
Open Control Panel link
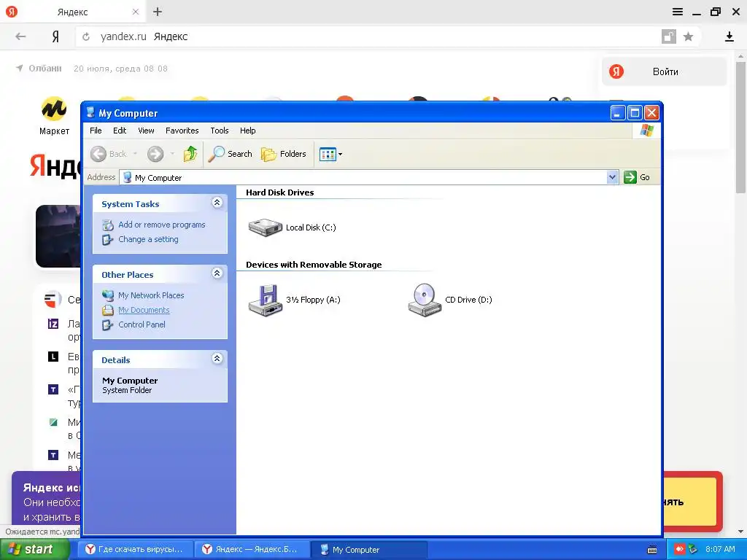tap(142, 324)
